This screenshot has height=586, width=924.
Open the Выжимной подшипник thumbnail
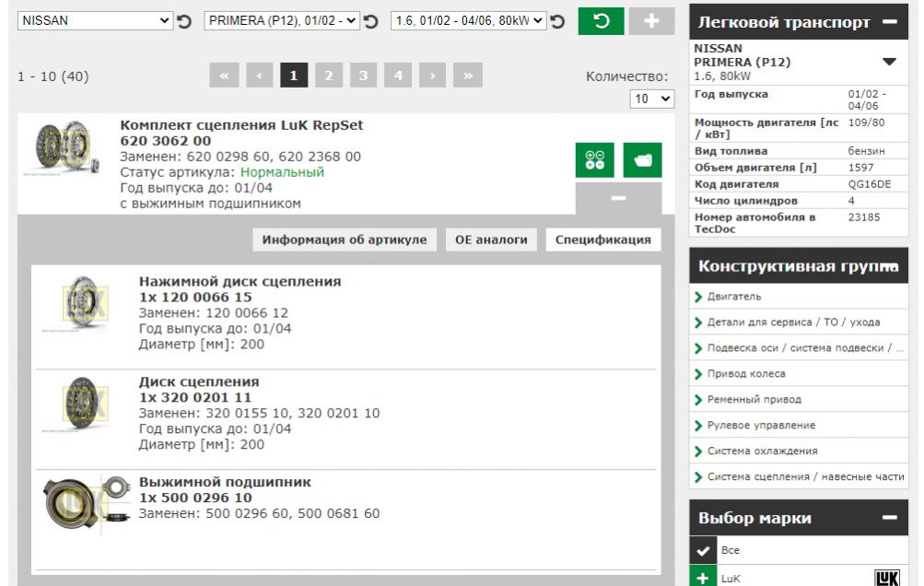[86, 503]
